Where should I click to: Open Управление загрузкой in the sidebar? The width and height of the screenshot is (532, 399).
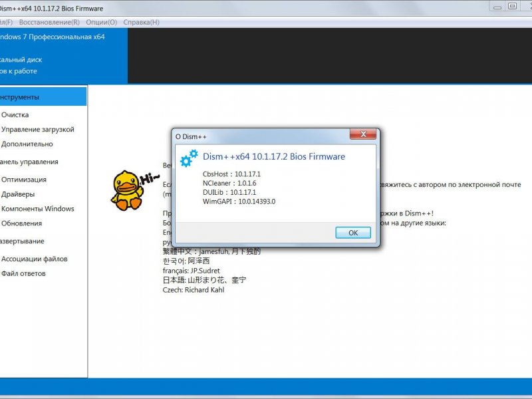point(38,129)
